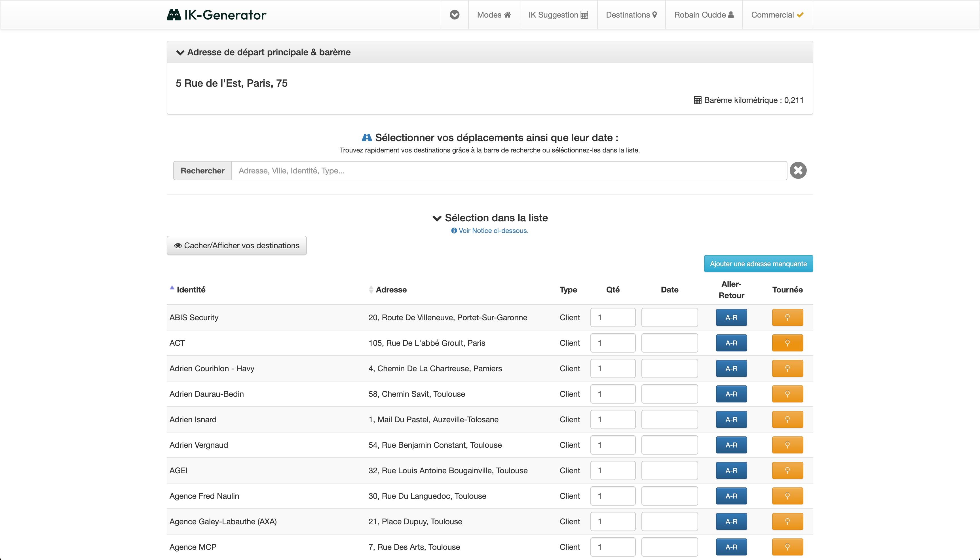Open the Voir Notice ci-dessous link
The width and height of the screenshot is (980, 560).
(494, 230)
